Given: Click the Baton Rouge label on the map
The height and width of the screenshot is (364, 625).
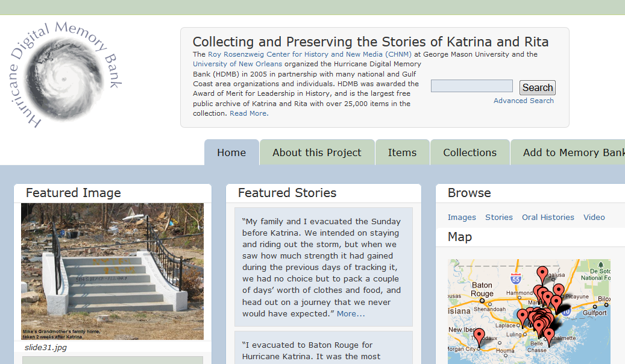Looking at the screenshot, I should pos(482,289).
